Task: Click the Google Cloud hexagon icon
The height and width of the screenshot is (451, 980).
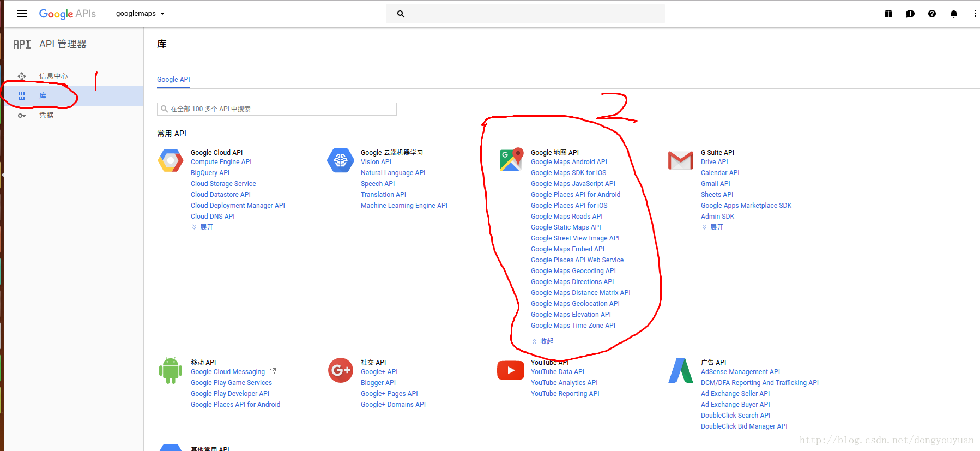Action: coord(171,160)
